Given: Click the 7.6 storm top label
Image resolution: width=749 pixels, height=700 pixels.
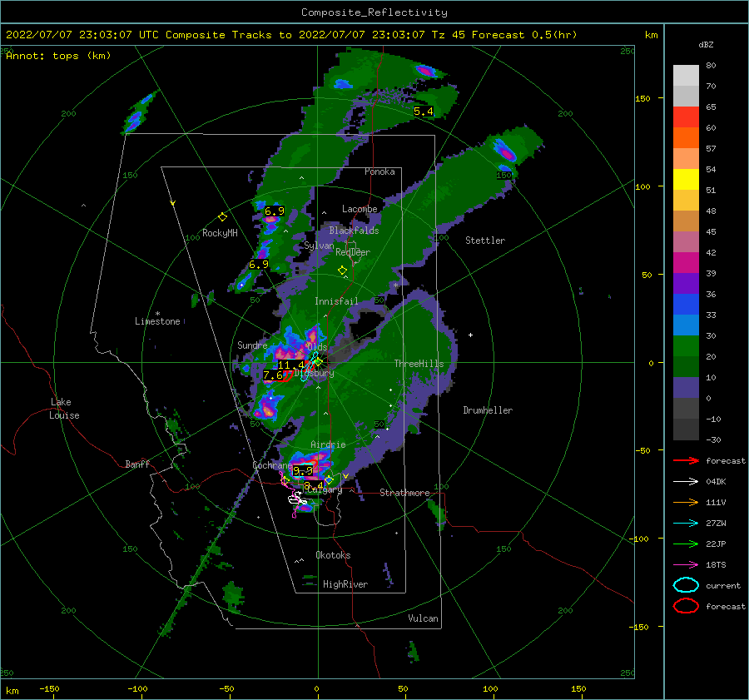Looking at the screenshot, I should [273, 375].
